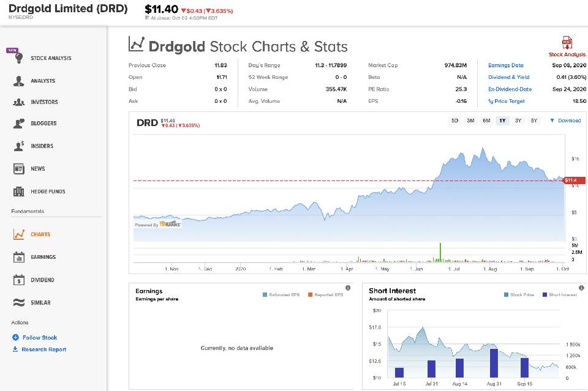Select the Bloggers icon in sidebar
The image size is (588, 391).
pyautogui.click(x=19, y=124)
